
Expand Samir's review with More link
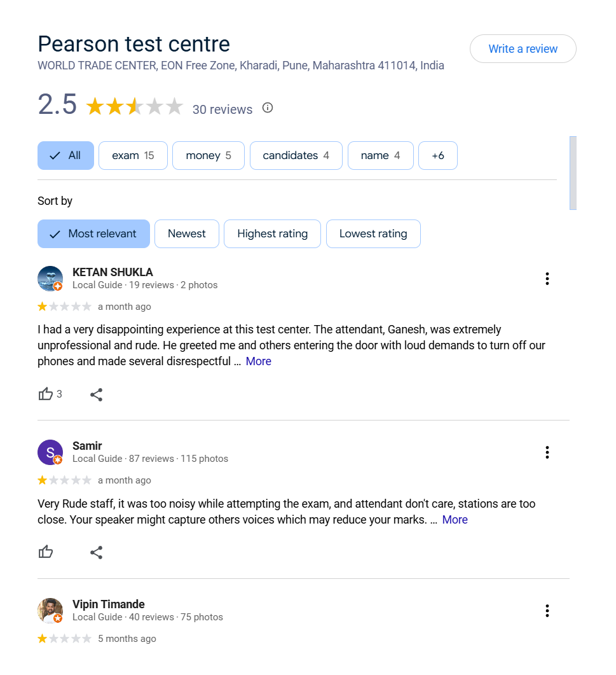click(455, 520)
